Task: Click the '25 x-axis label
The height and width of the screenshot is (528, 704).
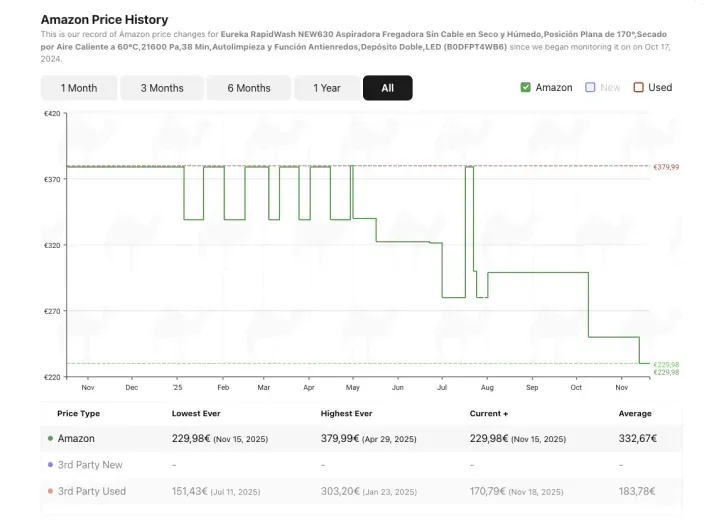Action: pyautogui.click(x=177, y=387)
